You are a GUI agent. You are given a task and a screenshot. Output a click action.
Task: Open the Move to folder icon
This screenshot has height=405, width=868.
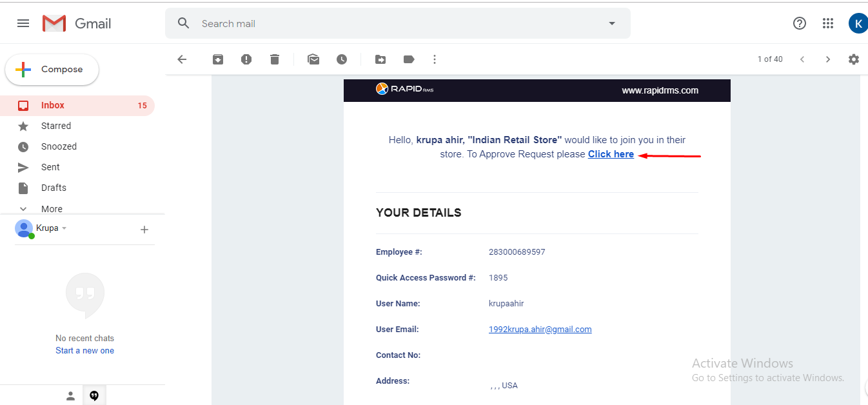380,59
